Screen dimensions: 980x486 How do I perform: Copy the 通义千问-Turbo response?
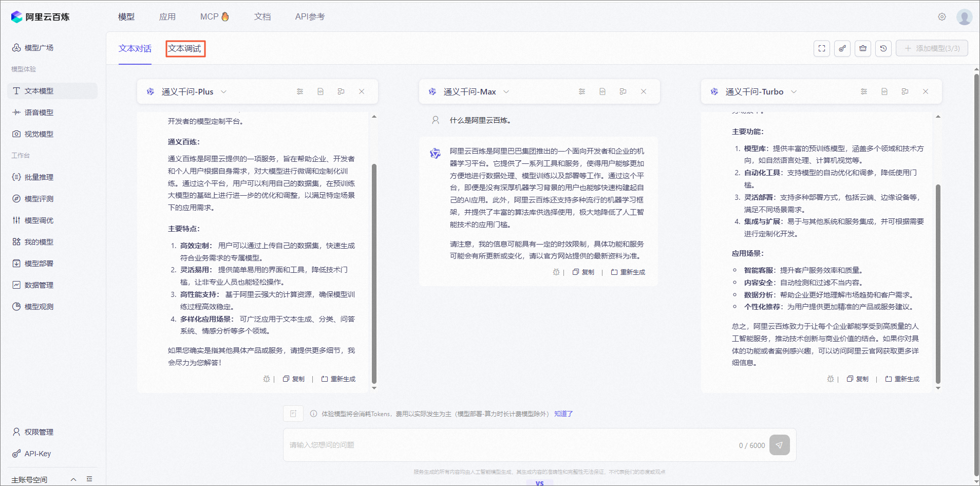(857, 379)
